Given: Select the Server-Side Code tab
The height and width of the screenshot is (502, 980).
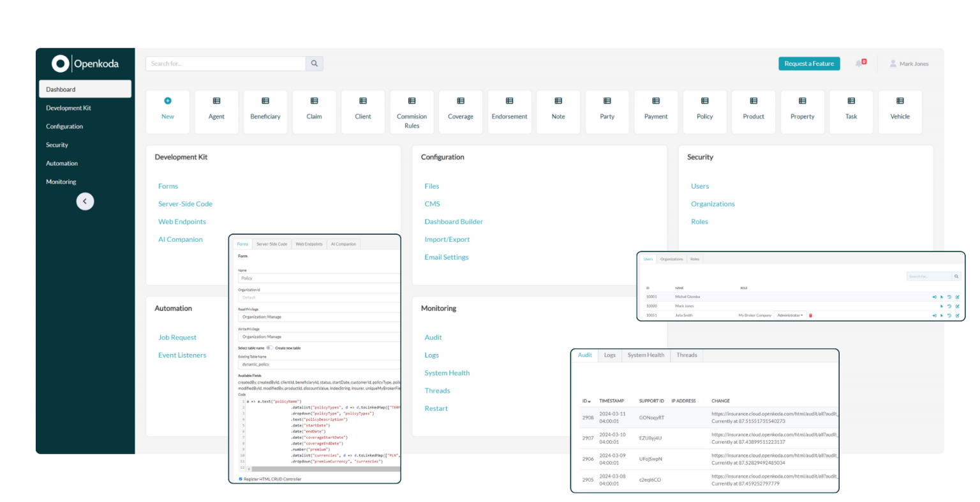Looking at the screenshot, I should pyautogui.click(x=272, y=244).
